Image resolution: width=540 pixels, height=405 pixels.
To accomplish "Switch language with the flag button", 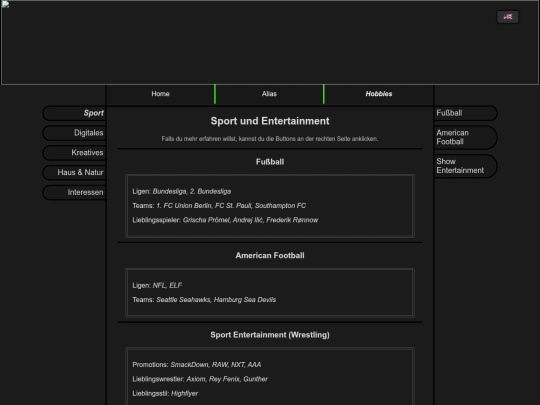I will tap(508, 17).
